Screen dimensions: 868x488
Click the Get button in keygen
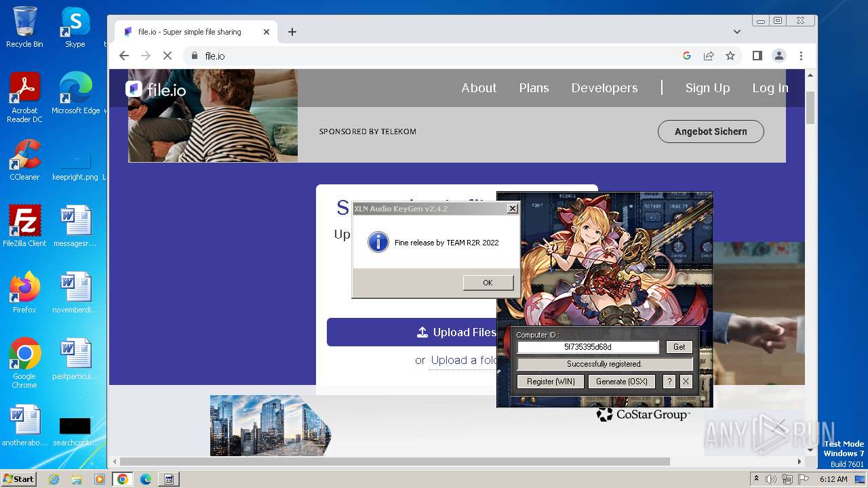(x=679, y=347)
